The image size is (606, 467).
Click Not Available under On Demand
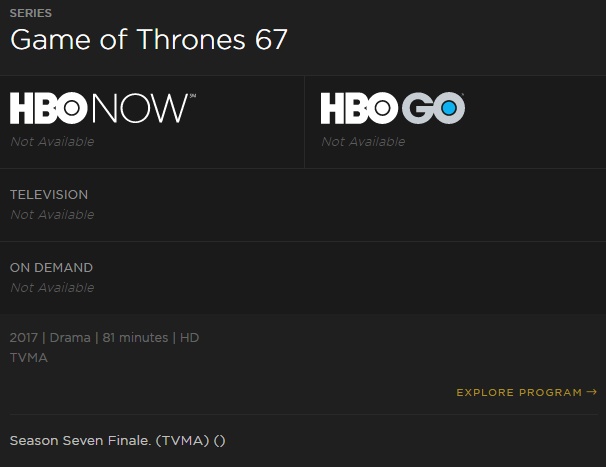[52, 288]
